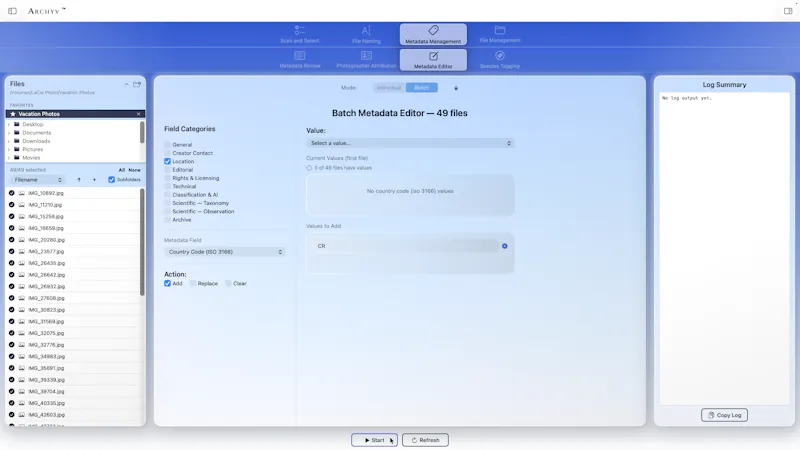Click the Downloads folder icon

tap(17, 141)
